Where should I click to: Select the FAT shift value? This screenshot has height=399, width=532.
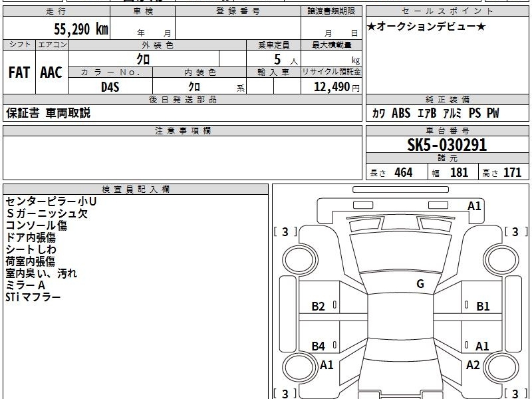pyautogui.click(x=19, y=72)
